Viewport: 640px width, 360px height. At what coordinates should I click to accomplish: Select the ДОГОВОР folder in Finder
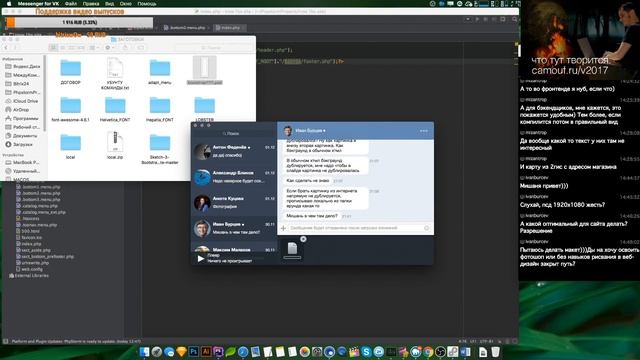coord(71,71)
